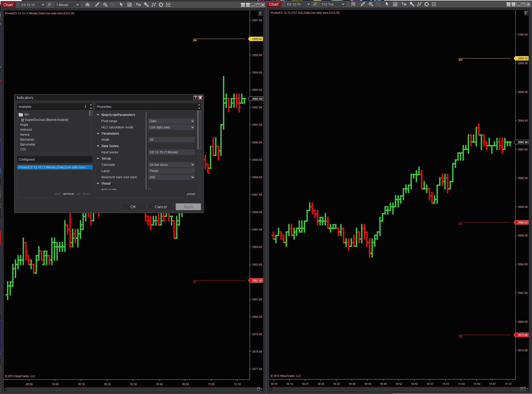Viewport: 532px width, 394px height.
Task: Click the Width input field showing 20
Action: (171, 140)
